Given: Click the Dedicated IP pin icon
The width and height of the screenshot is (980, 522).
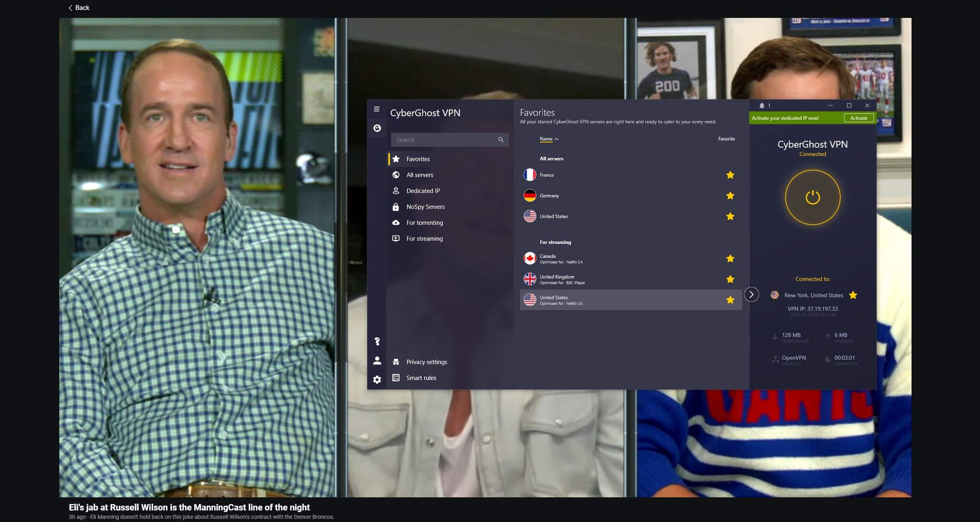Looking at the screenshot, I should point(396,191).
